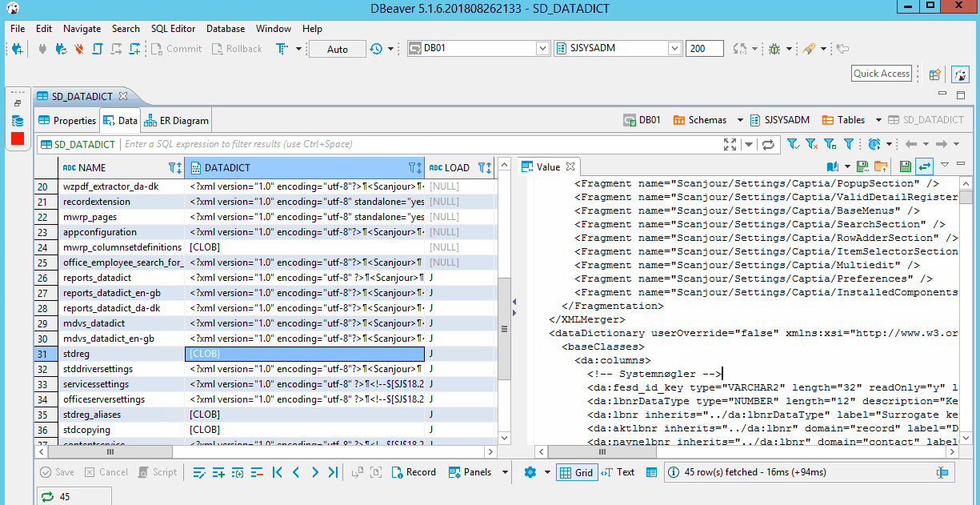
Task: Click the refresh filter arrows icon
Action: [768, 144]
